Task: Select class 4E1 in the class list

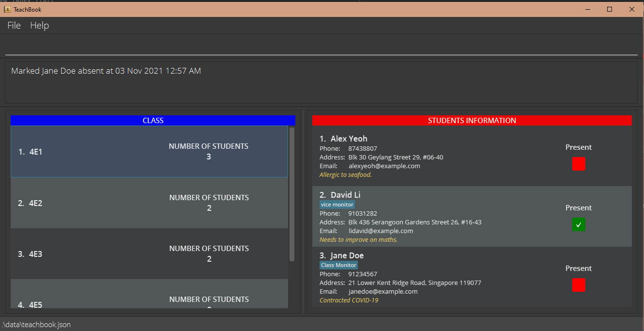Action: tap(149, 152)
